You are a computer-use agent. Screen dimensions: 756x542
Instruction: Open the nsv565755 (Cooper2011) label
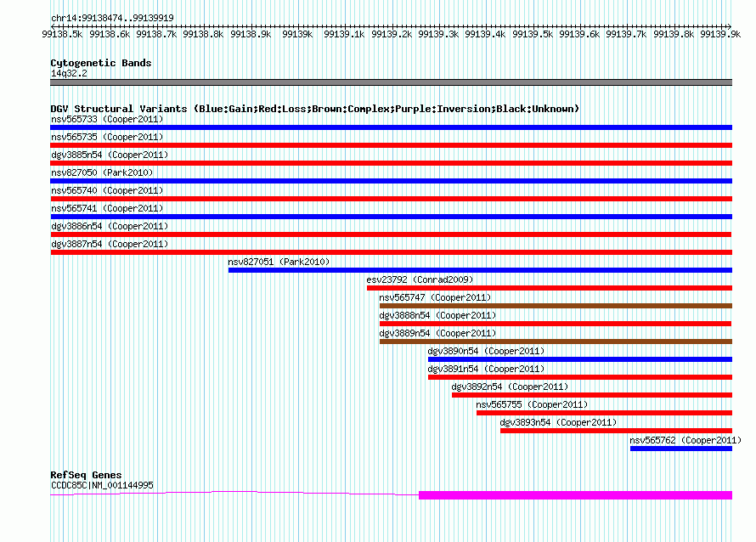532,404
